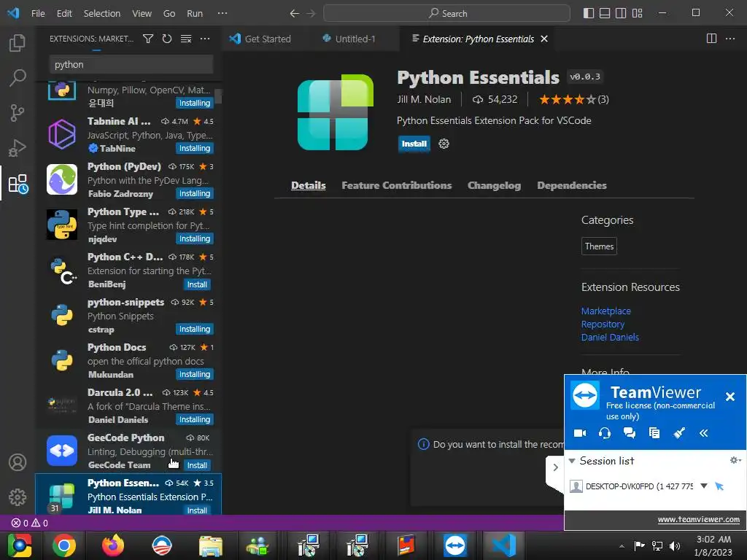Go back with the navigation arrow
Viewport: 747px width, 560px height.
[x=295, y=13]
